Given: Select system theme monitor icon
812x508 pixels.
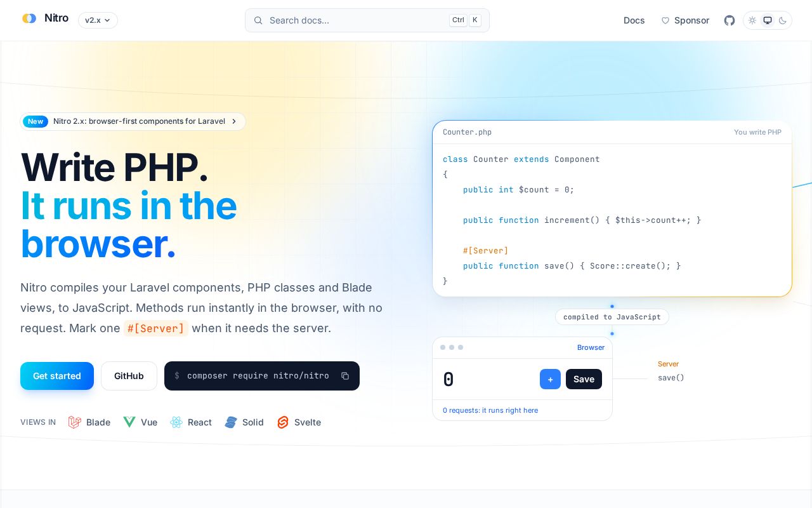Looking at the screenshot, I should tap(768, 20).
